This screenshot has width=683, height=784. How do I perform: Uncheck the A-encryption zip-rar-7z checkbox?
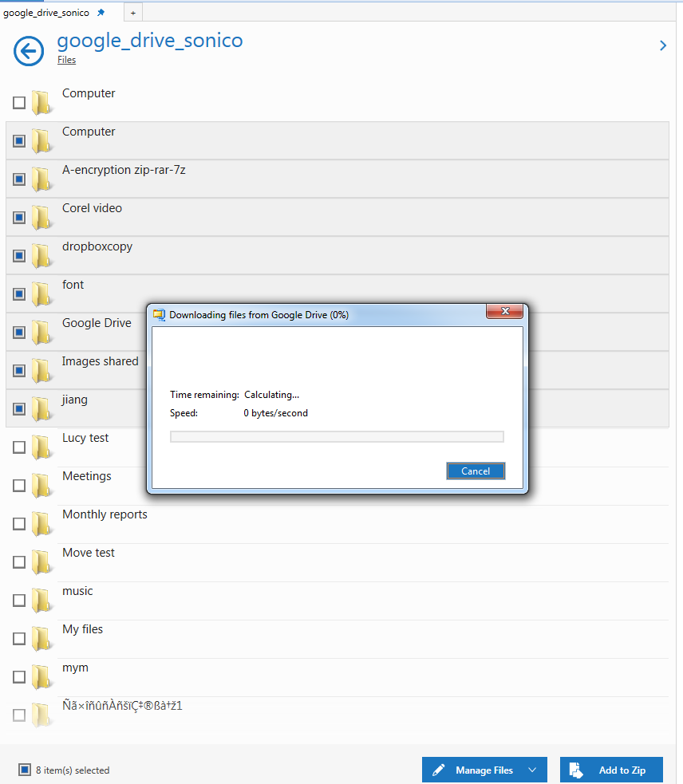point(19,179)
